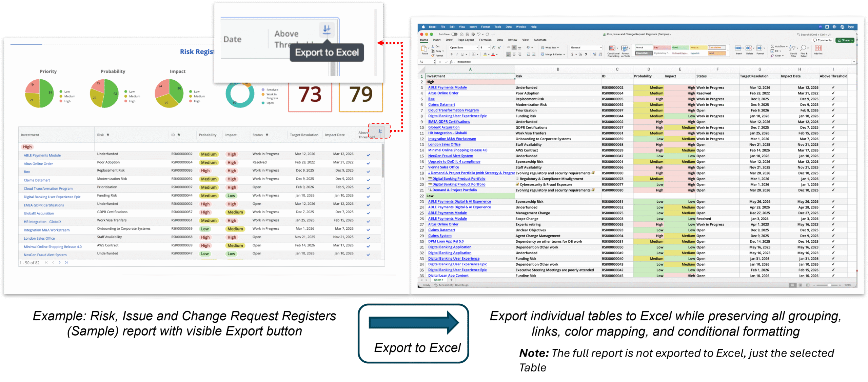Open the Window menu in macOS menu bar
This screenshot has width=868, height=382.
(x=521, y=27)
